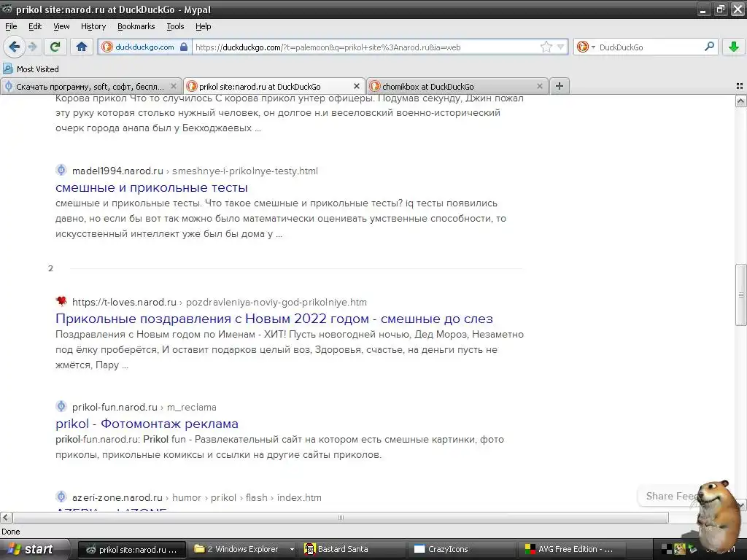The height and width of the screenshot is (560, 747).
Task: Switch to AVG Free Edition taskbar item
Action: coord(573,549)
